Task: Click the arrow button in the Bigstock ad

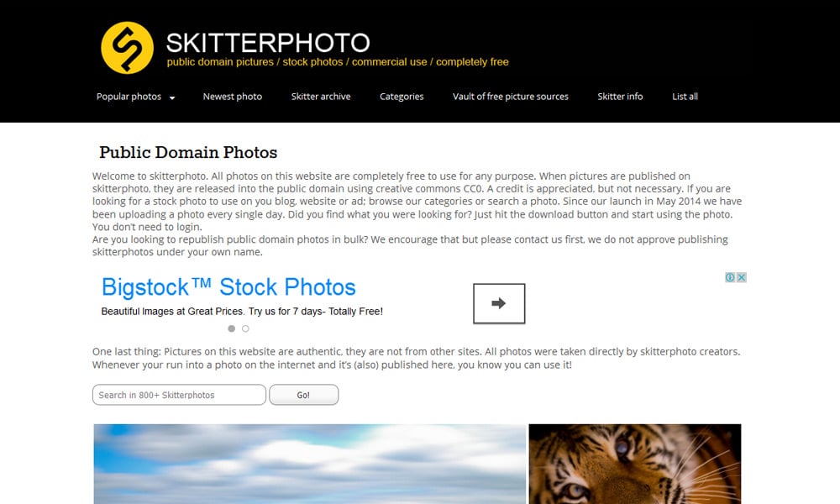Action: pyautogui.click(x=499, y=303)
